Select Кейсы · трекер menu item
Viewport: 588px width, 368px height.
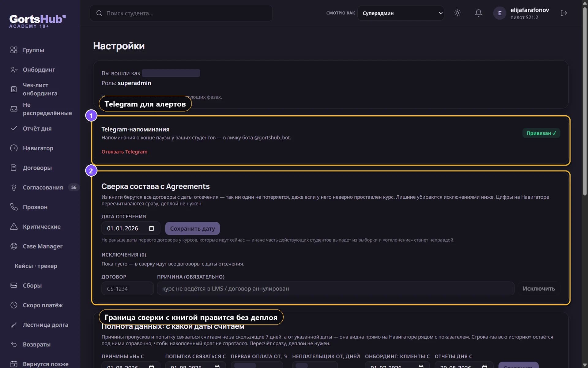tap(36, 266)
